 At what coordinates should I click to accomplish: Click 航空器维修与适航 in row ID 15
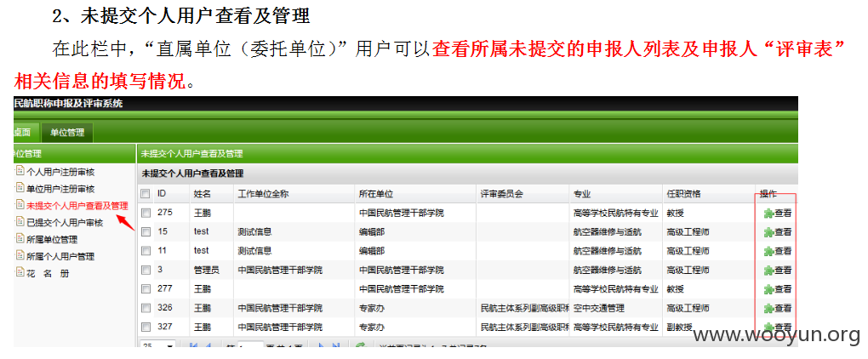click(x=608, y=231)
